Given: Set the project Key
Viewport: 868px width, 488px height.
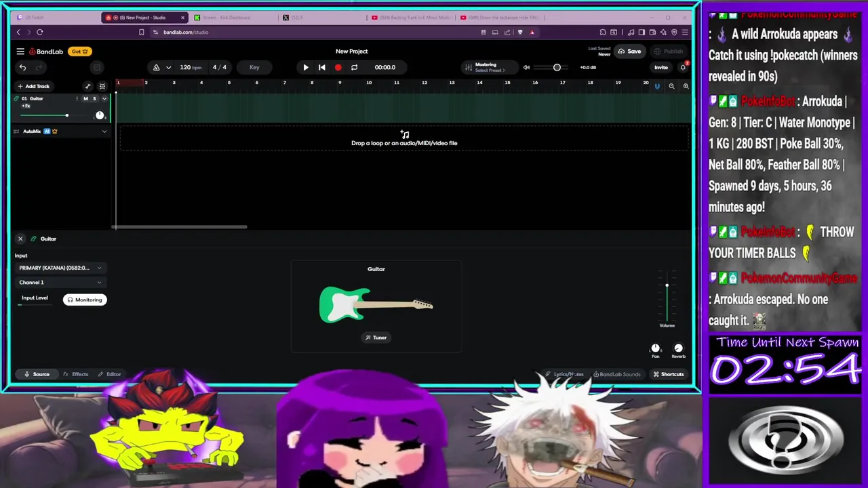Looking at the screenshot, I should 254,67.
